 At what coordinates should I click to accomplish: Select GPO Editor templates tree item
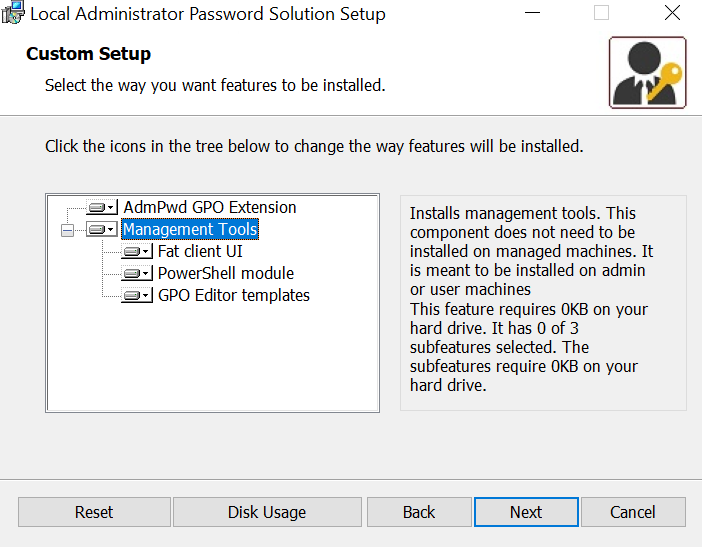[x=234, y=295]
